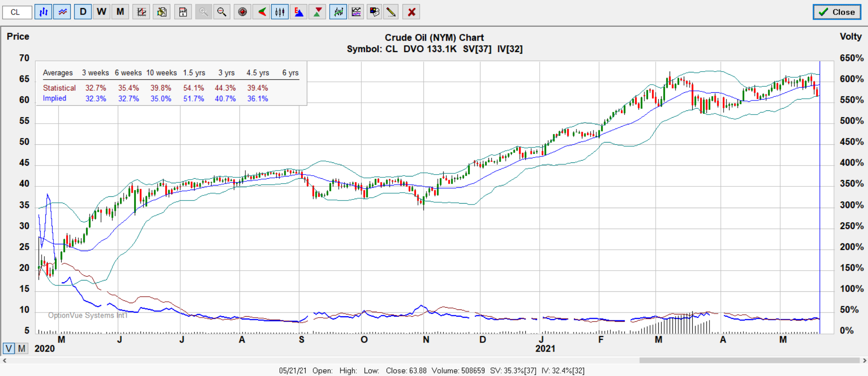Click the '1.5 yrs' averages column header
Screen dimensions: 868x376
click(194, 73)
